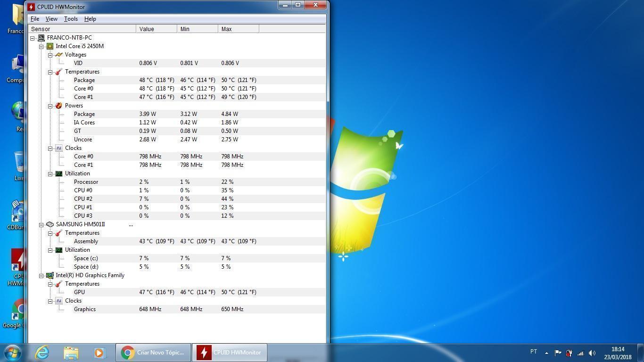This screenshot has height=362, width=644.
Task: Open the View menu
Action: (51, 19)
